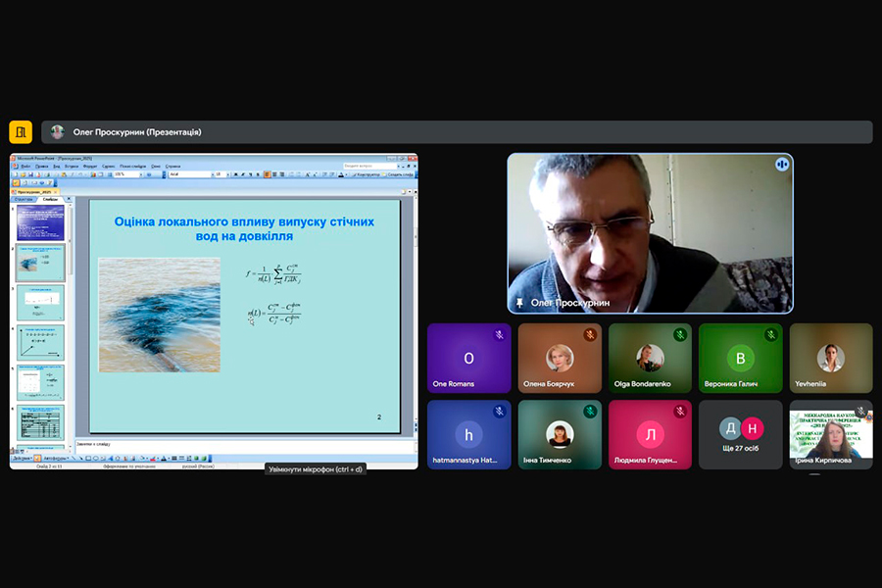Insert WordArt from the drawing toolbar
The height and width of the screenshot is (588, 882).
pos(110,458)
